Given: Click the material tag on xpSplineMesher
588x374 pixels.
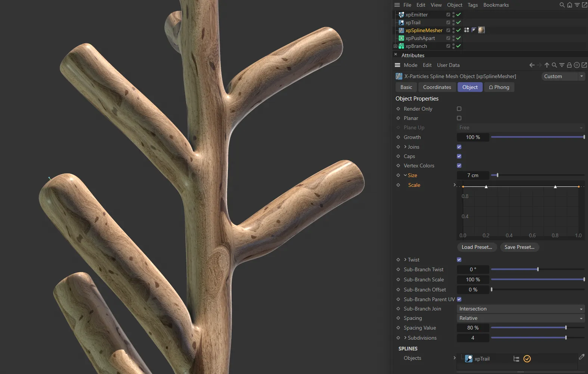Looking at the screenshot, I should [x=482, y=30].
